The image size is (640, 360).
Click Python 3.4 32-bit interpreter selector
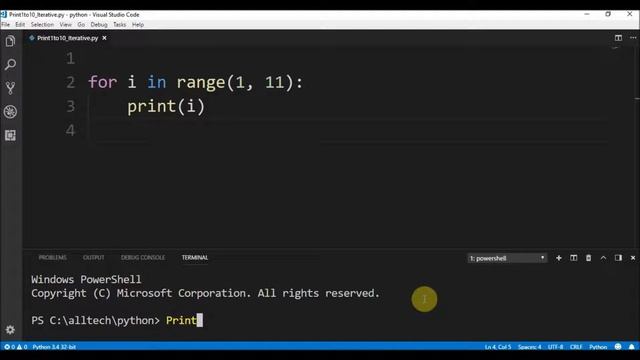(x=54, y=347)
